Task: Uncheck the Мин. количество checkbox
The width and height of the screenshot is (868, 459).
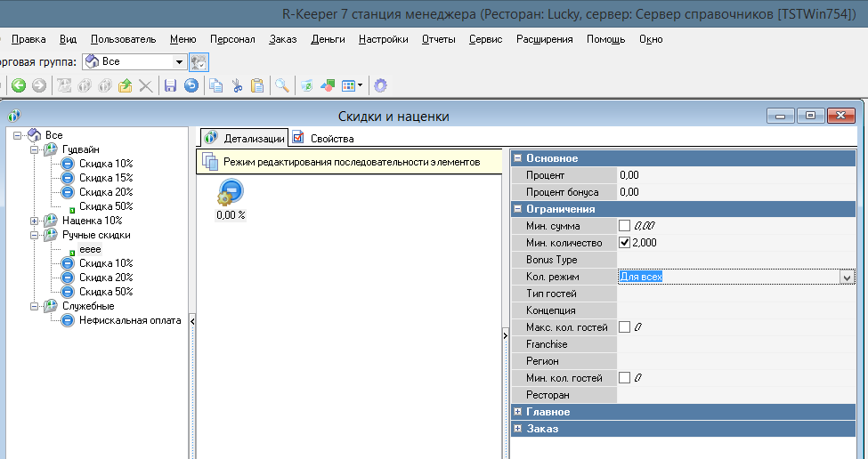Action: tap(624, 243)
